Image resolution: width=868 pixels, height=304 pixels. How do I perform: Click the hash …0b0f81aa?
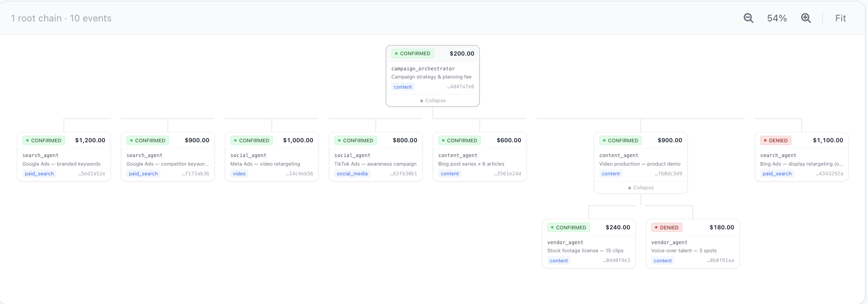tap(720, 260)
